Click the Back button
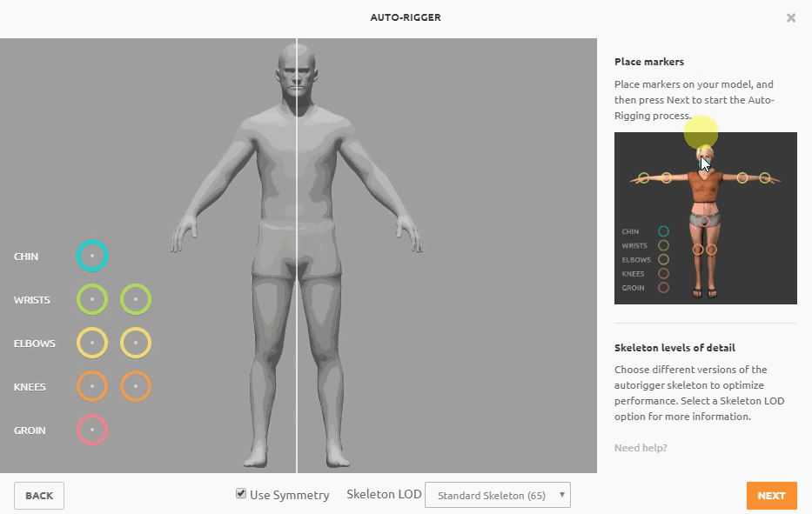This screenshot has height=514, width=812. point(39,496)
